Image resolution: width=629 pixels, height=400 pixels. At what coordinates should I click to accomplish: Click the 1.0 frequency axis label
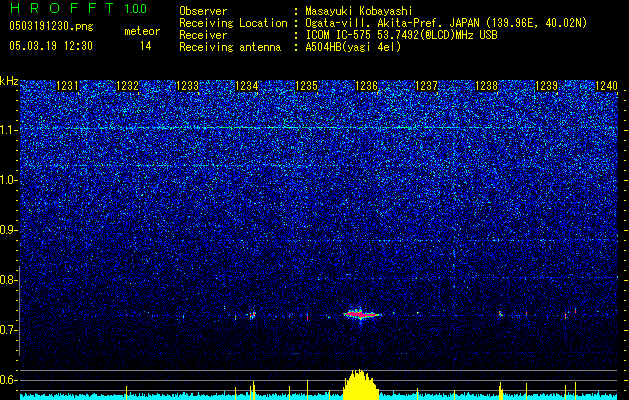[x=9, y=180]
